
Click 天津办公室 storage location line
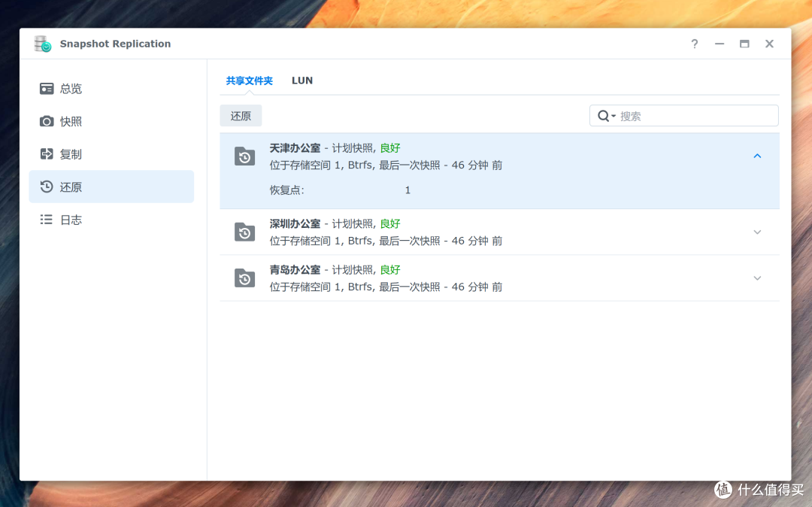tap(386, 165)
